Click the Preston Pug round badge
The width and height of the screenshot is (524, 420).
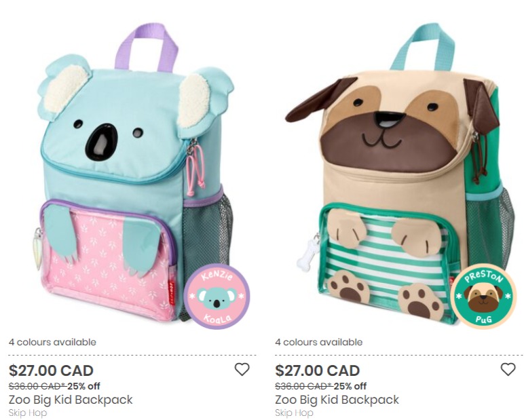[483, 297]
